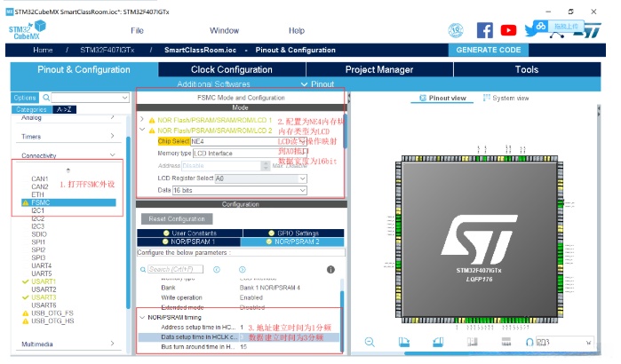The image size is (621, 364).
Task: Select Data setup time in HCLK row
Action: pos(239,337)
